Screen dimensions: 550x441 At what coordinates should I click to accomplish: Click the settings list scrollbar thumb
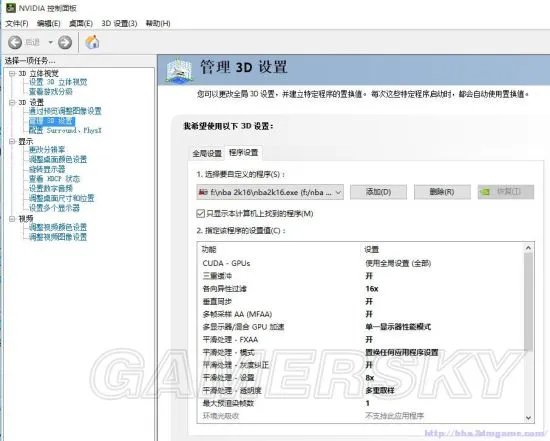pos(529,302)
